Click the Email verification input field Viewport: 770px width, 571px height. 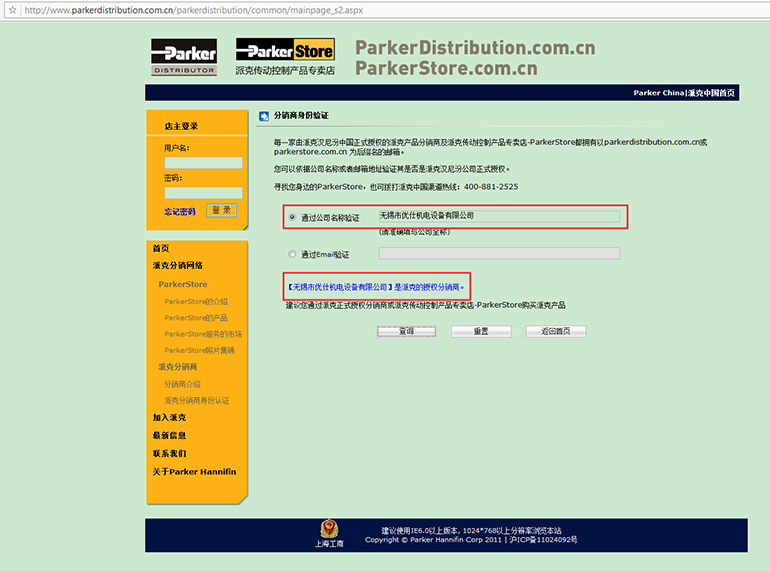499,253
